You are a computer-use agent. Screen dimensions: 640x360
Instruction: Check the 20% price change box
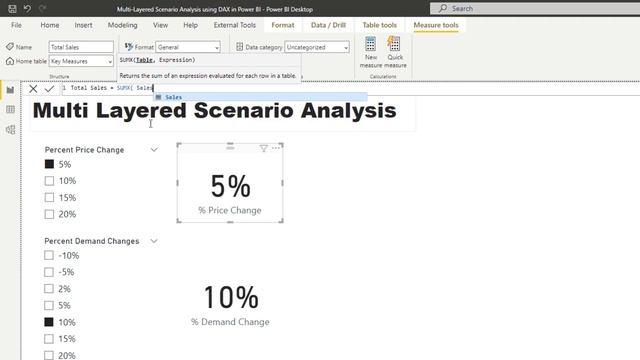tap(49, 214)
